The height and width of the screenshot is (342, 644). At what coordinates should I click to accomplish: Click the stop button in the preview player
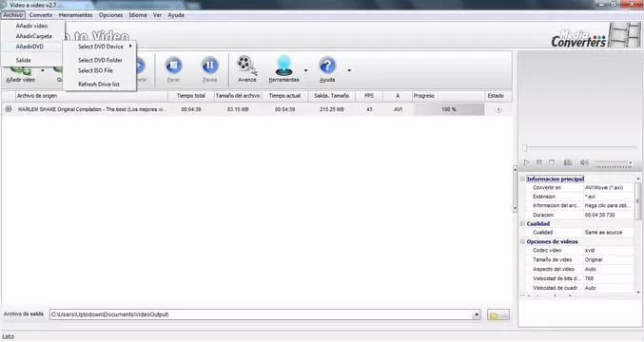click(552, 162)
